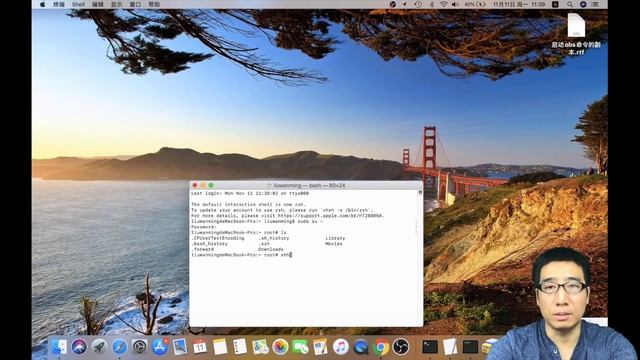Open Finder from the dock

(x=59, y=347)
